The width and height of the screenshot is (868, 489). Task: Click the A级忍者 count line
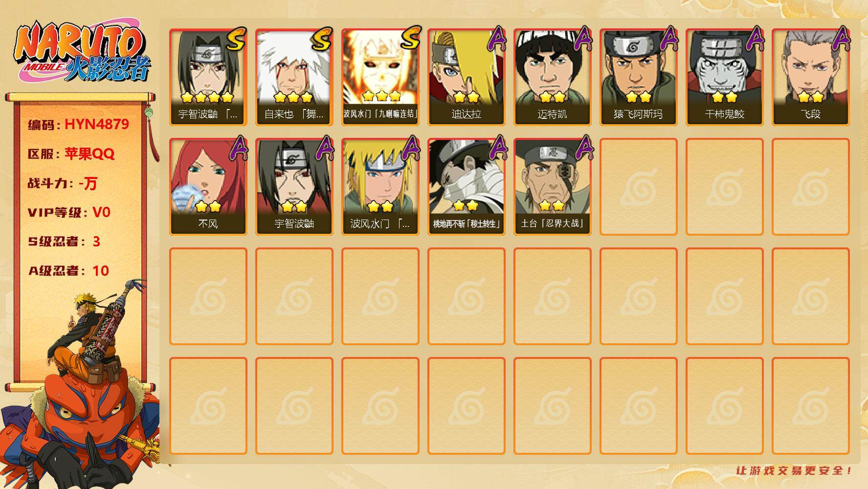click(x=68, y=270)
